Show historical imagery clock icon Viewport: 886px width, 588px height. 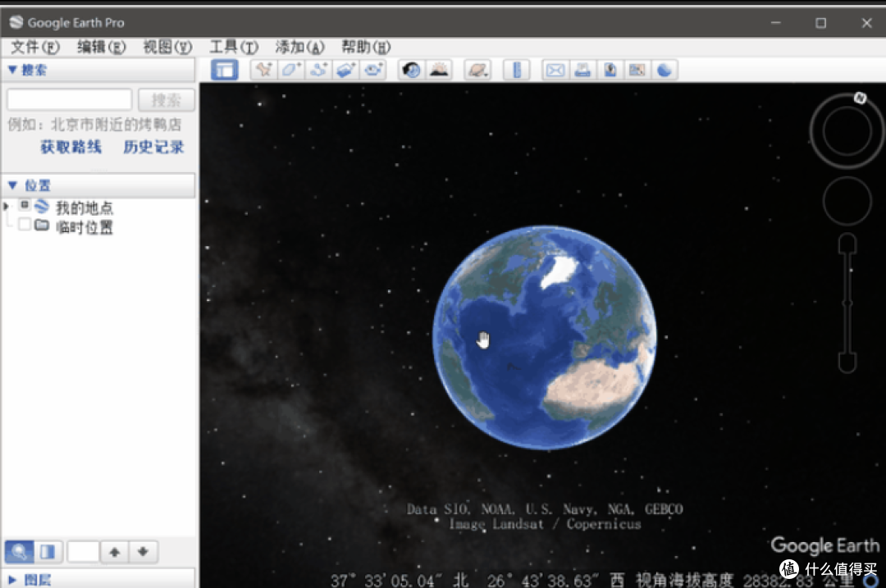click(411, 70)
